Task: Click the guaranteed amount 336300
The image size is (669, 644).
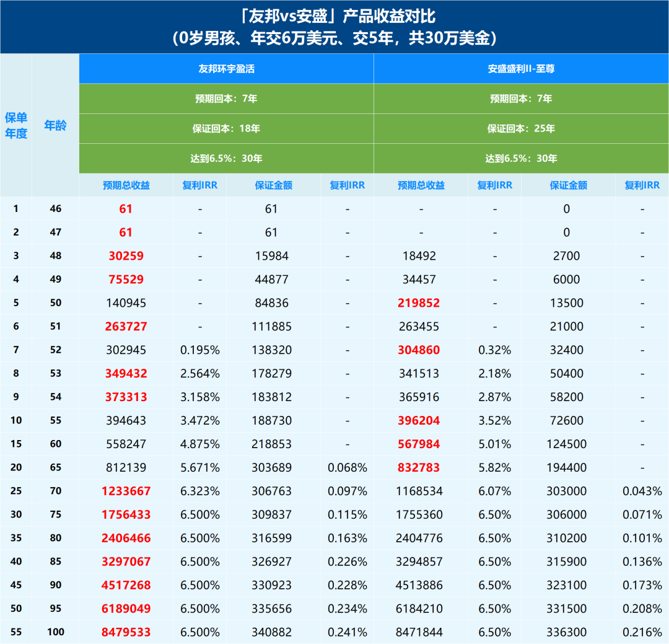Action: coord(566,633)
